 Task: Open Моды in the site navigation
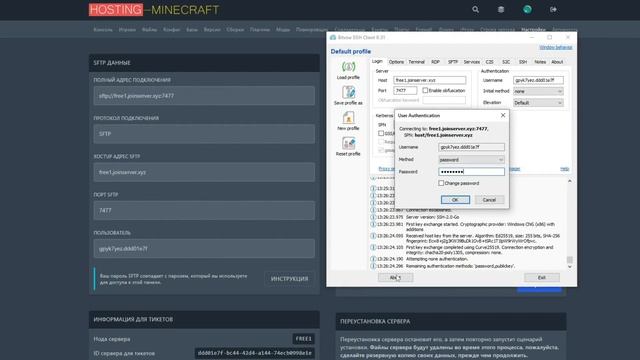coord(283,29)
